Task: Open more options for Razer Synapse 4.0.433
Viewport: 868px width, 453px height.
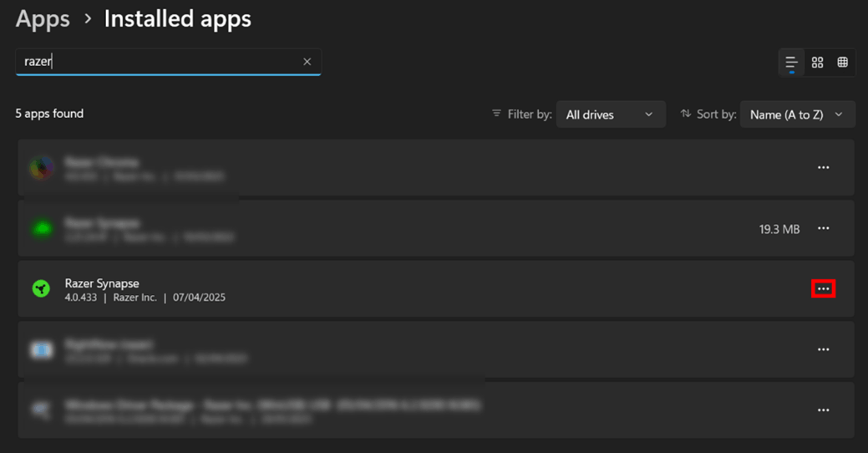Action: [x=823, y=289]
